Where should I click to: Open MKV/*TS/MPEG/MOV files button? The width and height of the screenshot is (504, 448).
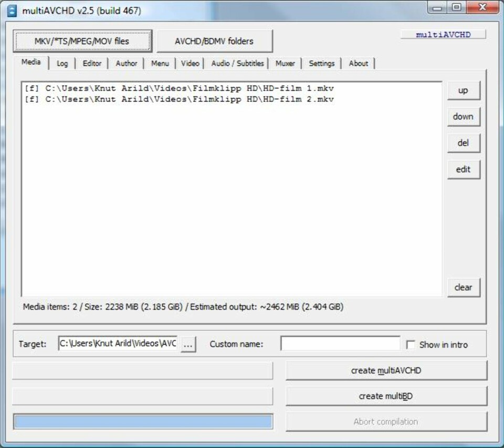pyautogui.click(x=82, y=41)
